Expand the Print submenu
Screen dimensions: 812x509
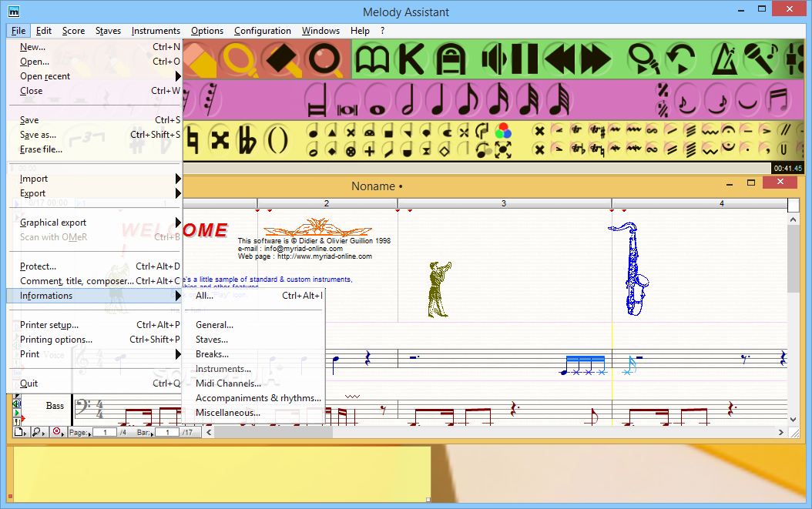click(95, 354)
